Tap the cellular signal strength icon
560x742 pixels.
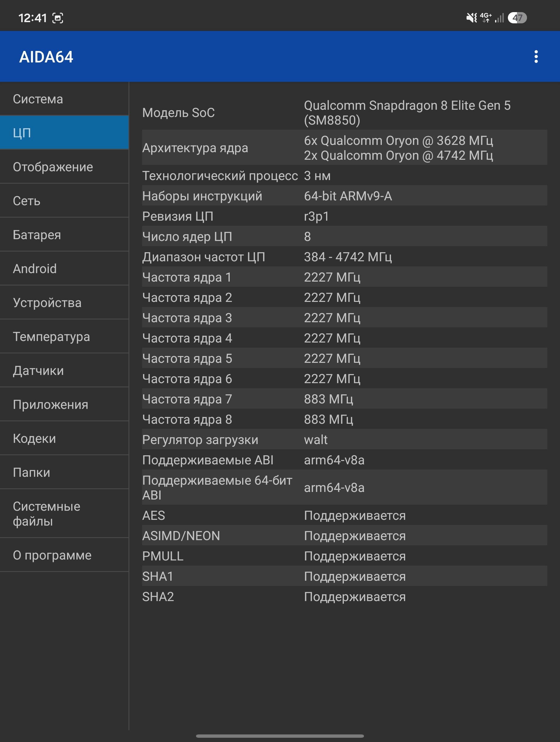(499, 18)
